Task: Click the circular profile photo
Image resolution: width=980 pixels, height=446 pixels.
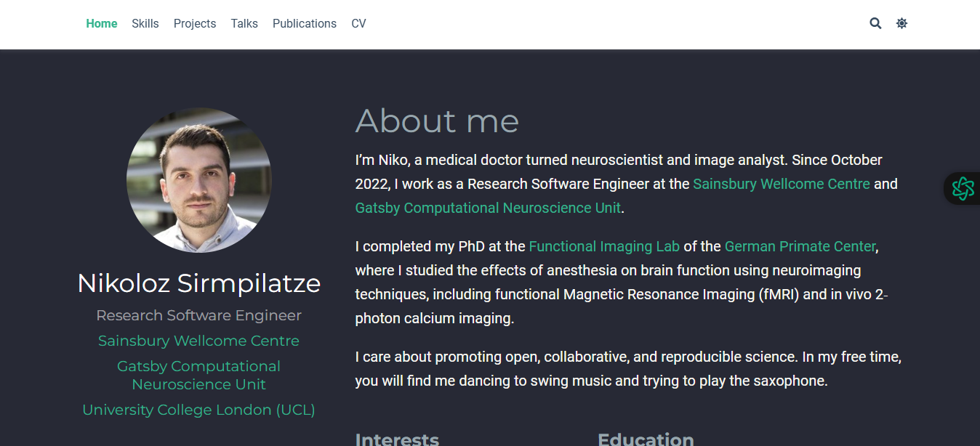Action: 198,180
